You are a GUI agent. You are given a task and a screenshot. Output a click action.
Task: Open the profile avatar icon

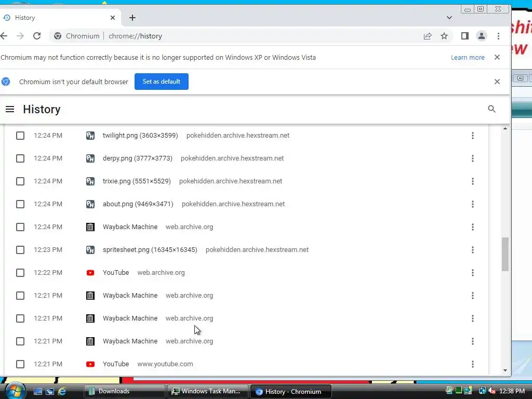click(x=482, y=36)
